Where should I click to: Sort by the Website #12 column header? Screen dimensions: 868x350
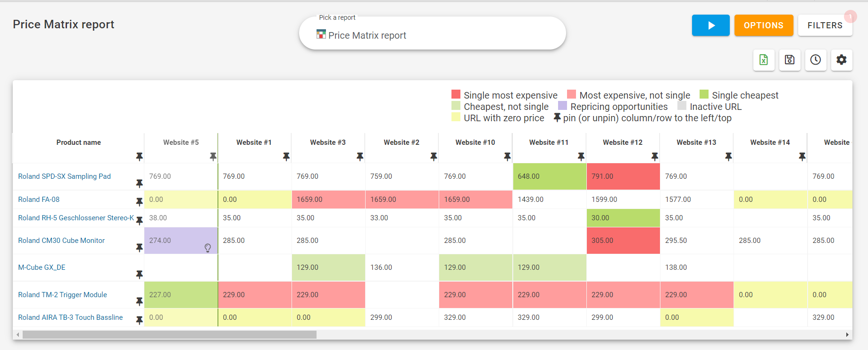pos(623,142)
